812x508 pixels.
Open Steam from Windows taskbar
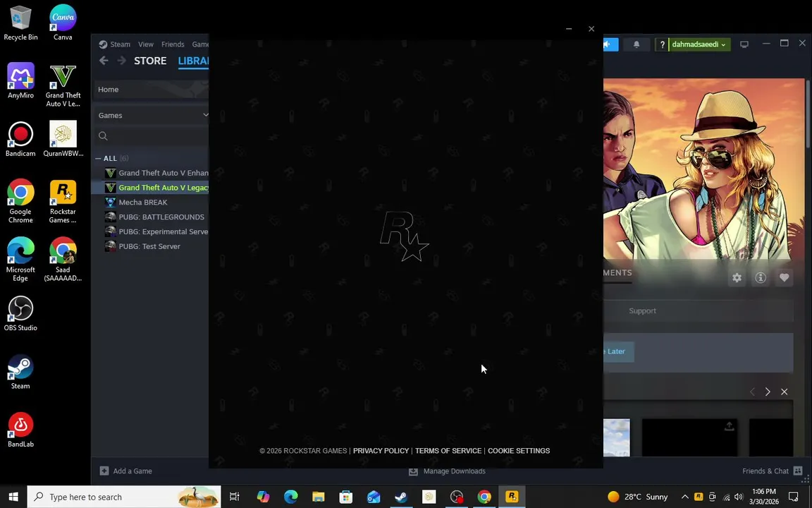(x=401, y=497)
